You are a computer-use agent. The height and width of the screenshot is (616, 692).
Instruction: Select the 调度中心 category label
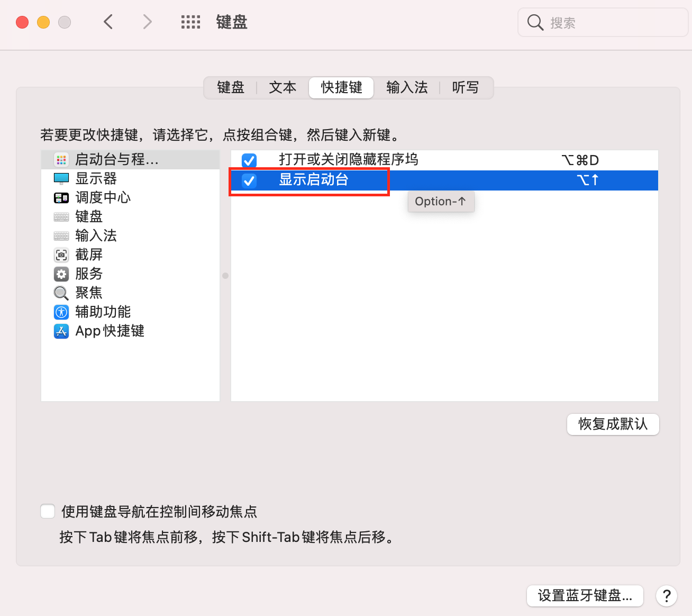(103, 197)
